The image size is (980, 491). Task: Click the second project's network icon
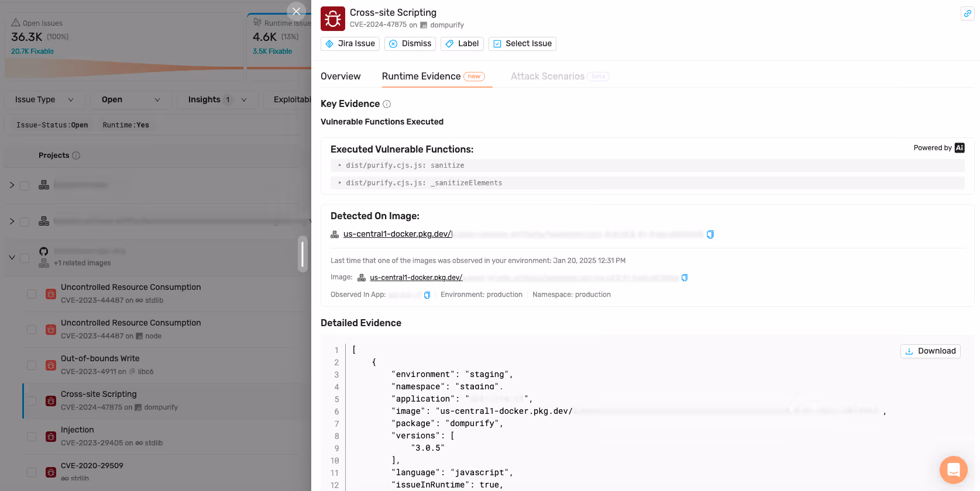click(x=44, y=222)
